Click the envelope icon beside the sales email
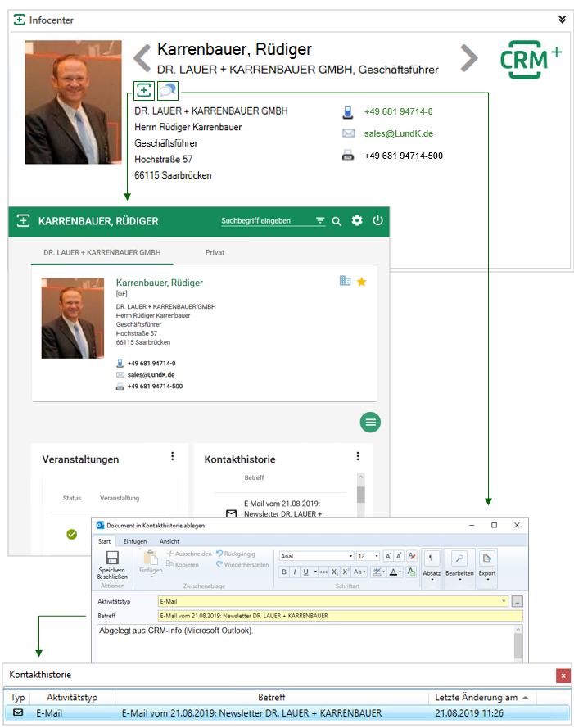This screenshot has width=574, height=728. [348, 133]
